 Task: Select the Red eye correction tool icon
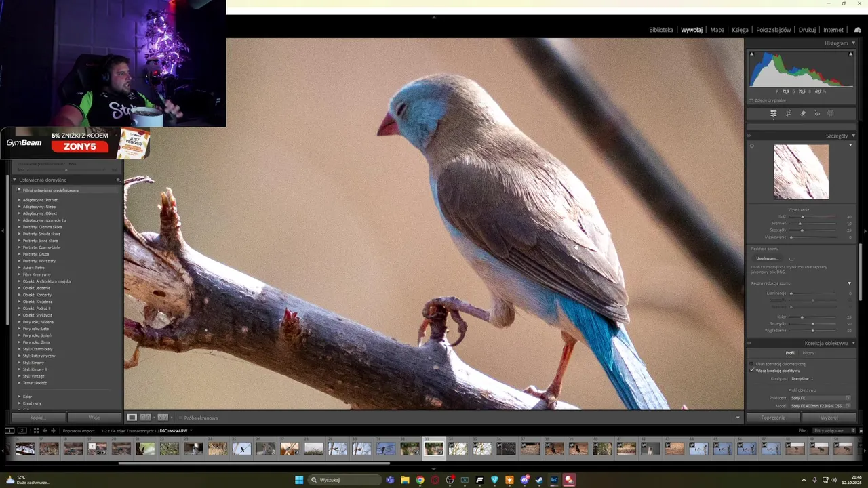[817, 113]
